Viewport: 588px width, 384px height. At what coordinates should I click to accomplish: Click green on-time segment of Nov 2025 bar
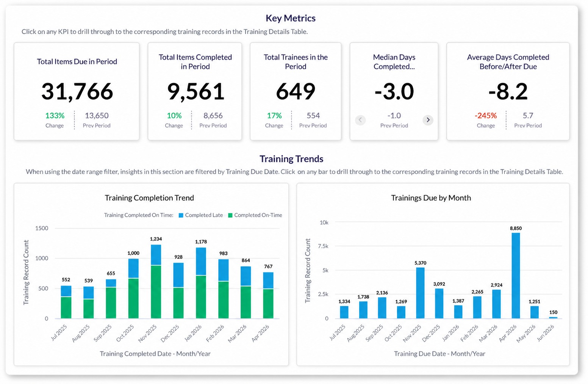click(156, 292)
